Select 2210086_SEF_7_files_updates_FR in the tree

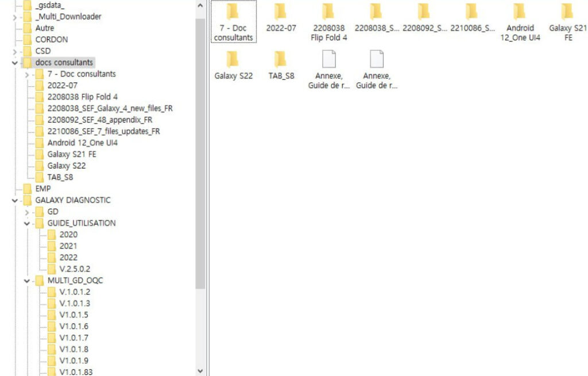[103, 131]
